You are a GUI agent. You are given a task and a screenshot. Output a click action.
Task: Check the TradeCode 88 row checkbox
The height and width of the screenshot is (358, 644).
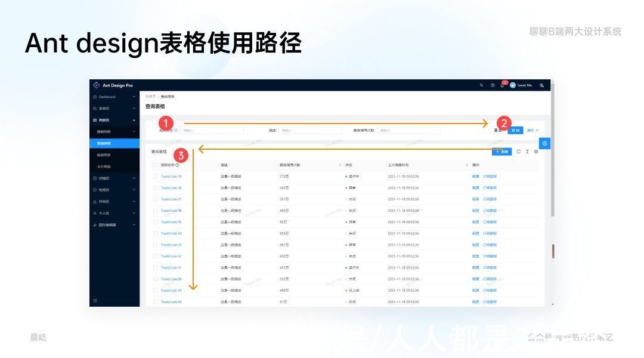(x=154, y=302)
